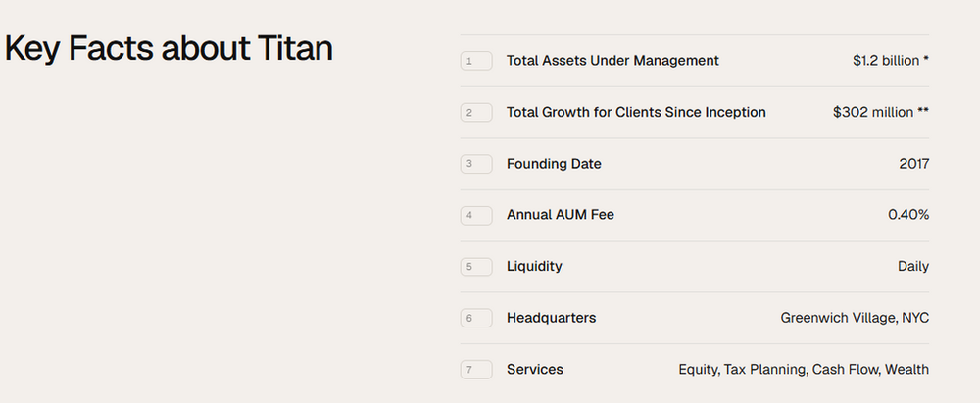Select the Founding Date label

click(x=554, y=164)
